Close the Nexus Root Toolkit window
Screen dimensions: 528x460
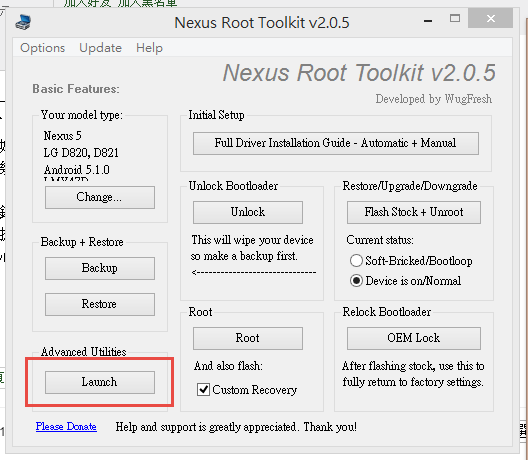pyautogui.click(x=491, y=18)
